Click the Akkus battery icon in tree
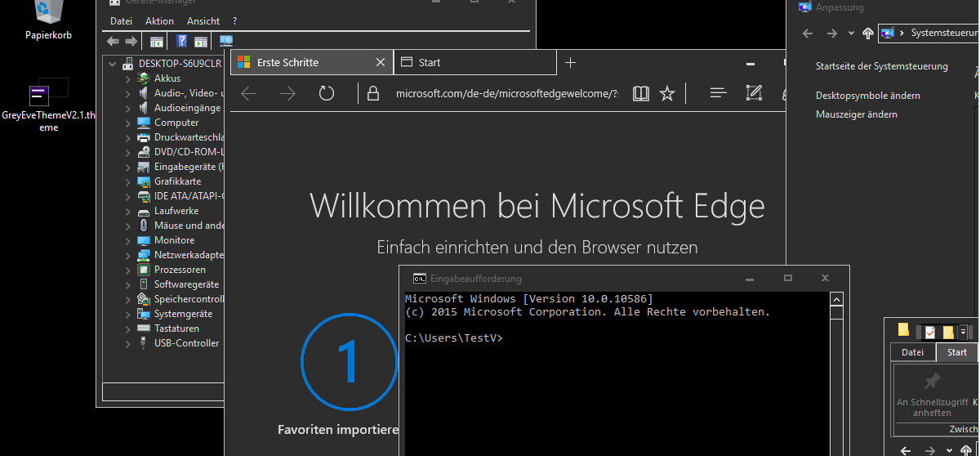Screen dimensions: 980x456 pyautogui.click(x=144, y=78)
